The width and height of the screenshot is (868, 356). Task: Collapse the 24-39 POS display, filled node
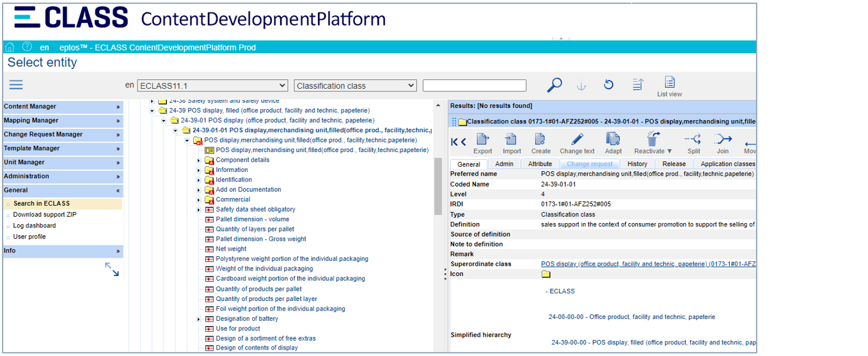153,111
